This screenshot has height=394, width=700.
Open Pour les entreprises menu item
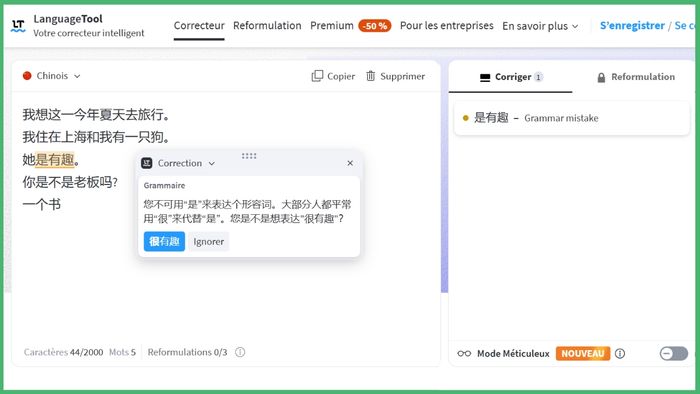click(446, 25)
